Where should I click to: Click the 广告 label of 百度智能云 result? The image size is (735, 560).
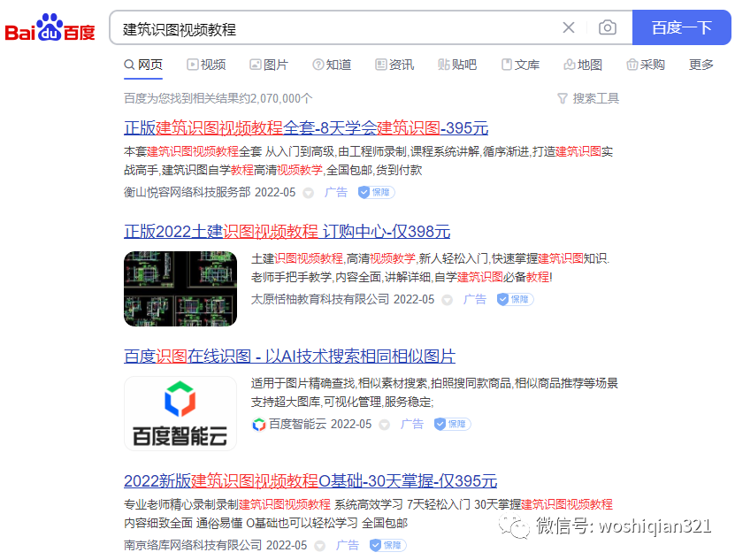[412, 424]
